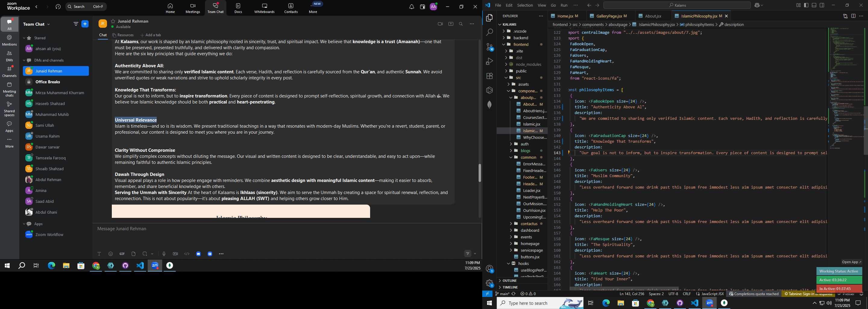868x309 pixels.
Task: Start video call with Junaid Rehman
Action: click(440, 24)
